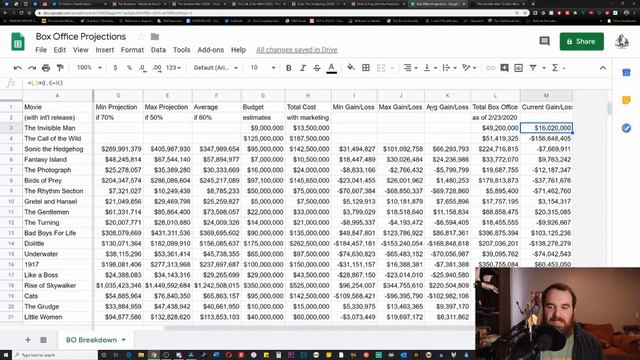This screenshot has width=640, height=360.
Task: Click the formula bar input
Action: click(x=318, y=83)
